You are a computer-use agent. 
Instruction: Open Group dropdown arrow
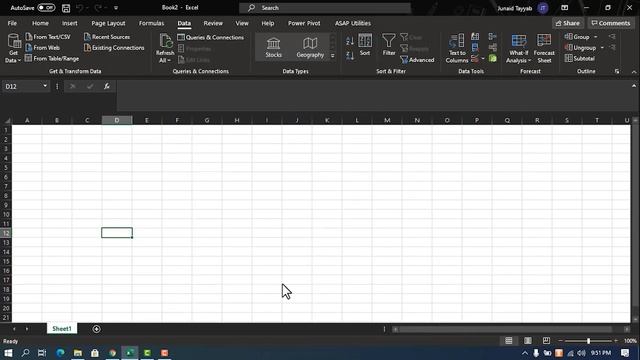tap(596, 37)
